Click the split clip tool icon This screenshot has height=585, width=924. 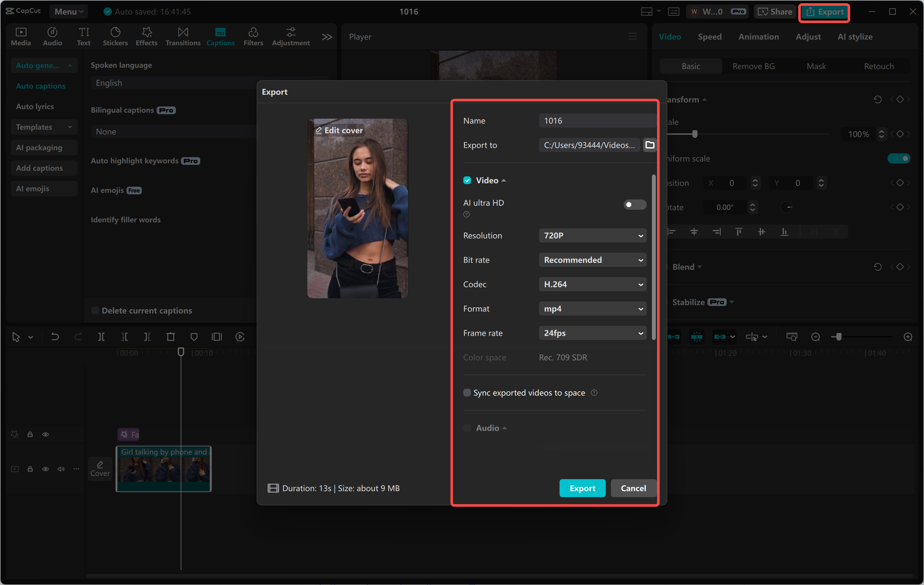[x=101, y=337]
